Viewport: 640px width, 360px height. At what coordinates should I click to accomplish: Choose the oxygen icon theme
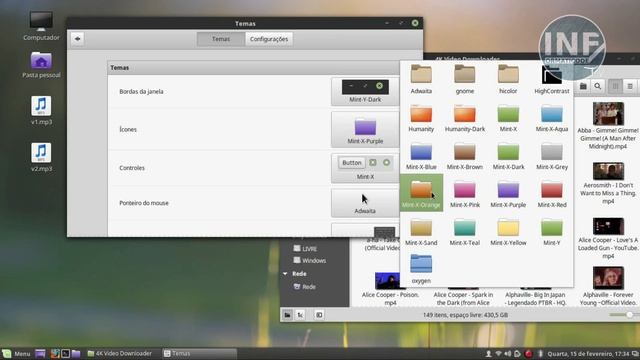pyautogui.click(x=421, y=269)
